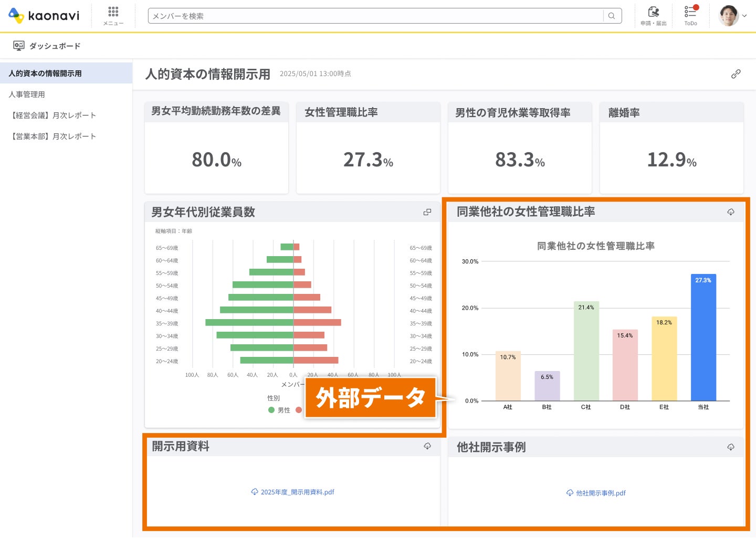Viewport: 756px width, 539px height.
Task: Select 人事管理用 in sidebar
Action: 27,94
